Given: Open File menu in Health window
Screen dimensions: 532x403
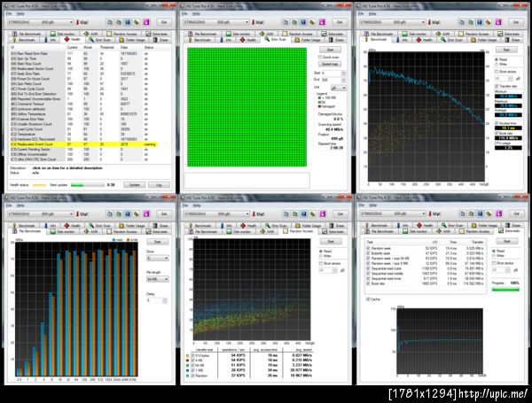Looking at the screenshot, I should [x=9, y=13].
